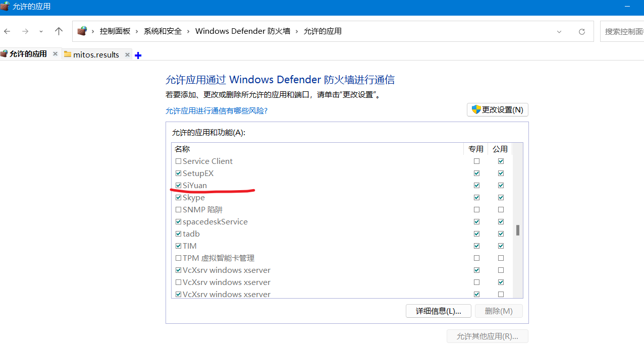This screenshot has height=346, width=644.
Task: Toggle 公用 checkbox for SetupEX
Action: coord(501,174)
